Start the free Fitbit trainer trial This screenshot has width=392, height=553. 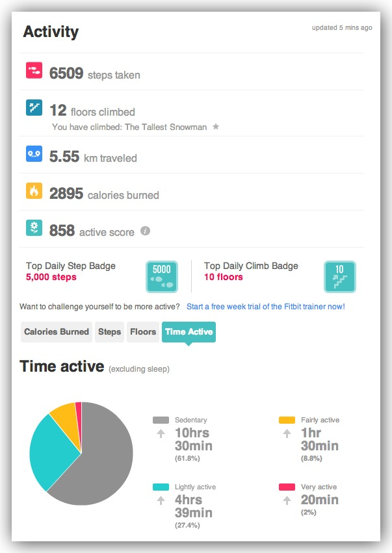click(x=265, y=306)
